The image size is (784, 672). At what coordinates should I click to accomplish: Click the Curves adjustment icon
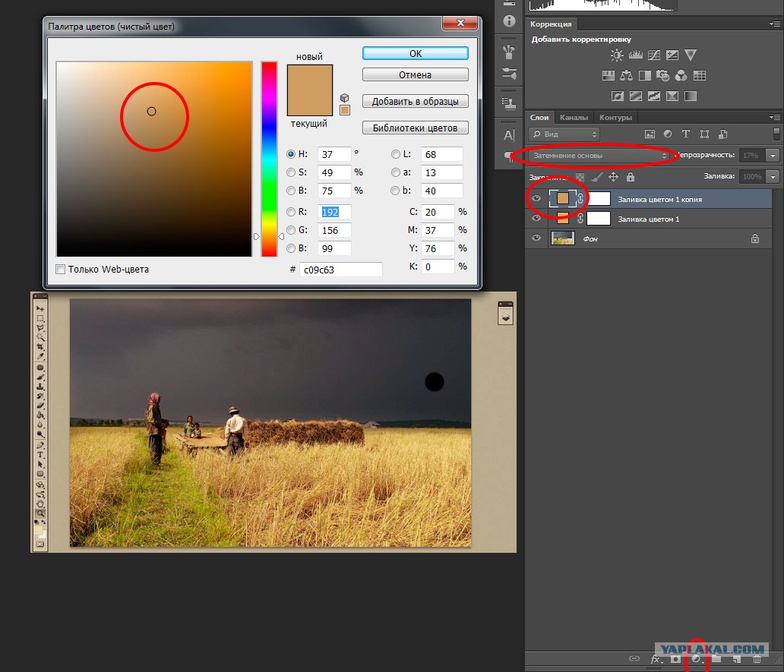[654, 55]
